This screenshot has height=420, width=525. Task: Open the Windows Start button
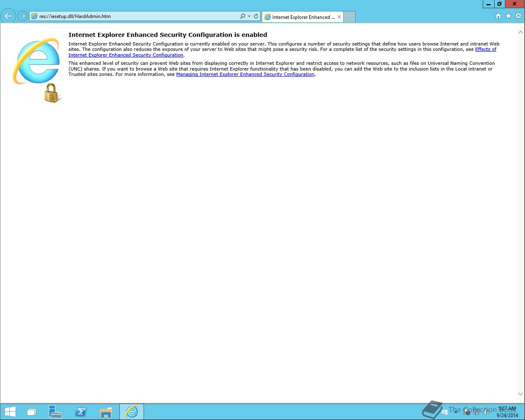pos(10,412)
